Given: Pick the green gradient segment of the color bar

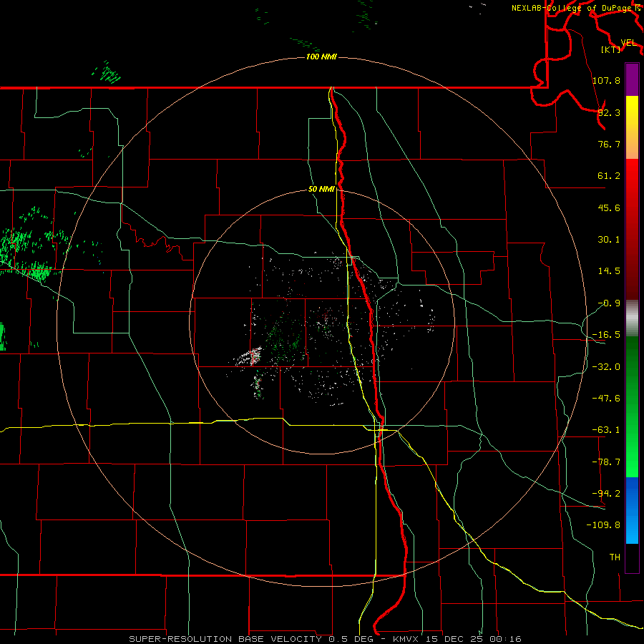Looking at the screenshot, I should [x=632, y=406].
